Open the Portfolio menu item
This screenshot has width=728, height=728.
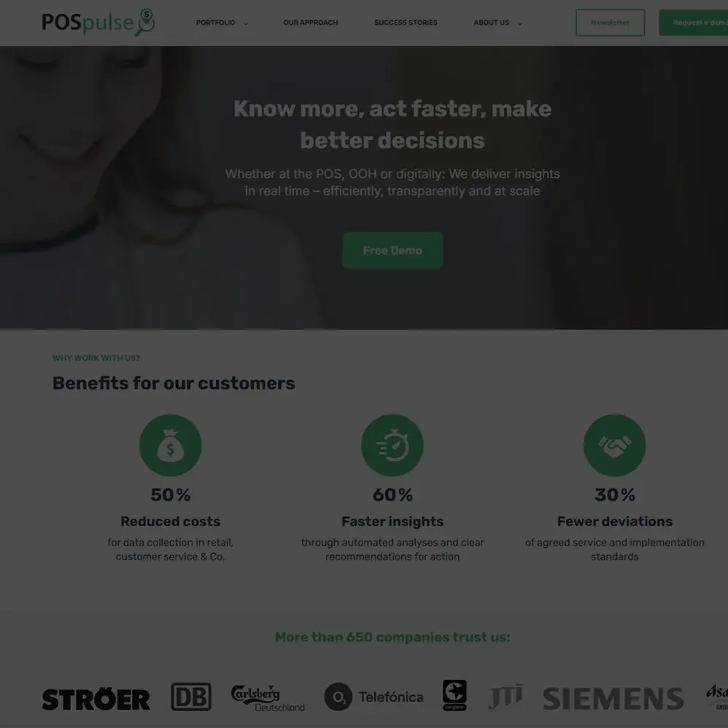[215, 23]
